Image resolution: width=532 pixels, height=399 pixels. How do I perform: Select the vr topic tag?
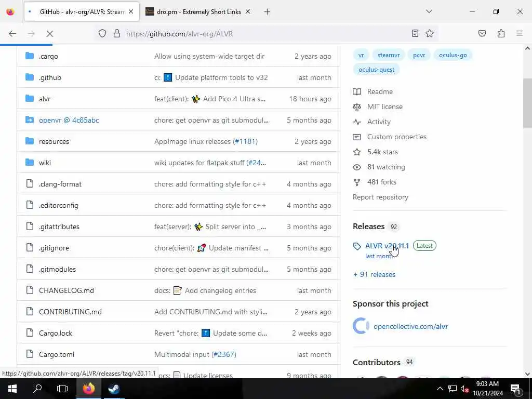click(x=361, y=55)
